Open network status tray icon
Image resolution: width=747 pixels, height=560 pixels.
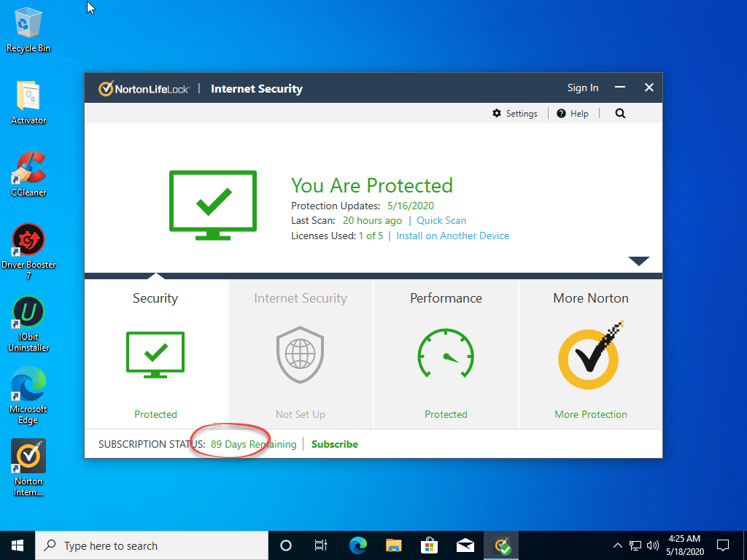click(x=635, y=545)
